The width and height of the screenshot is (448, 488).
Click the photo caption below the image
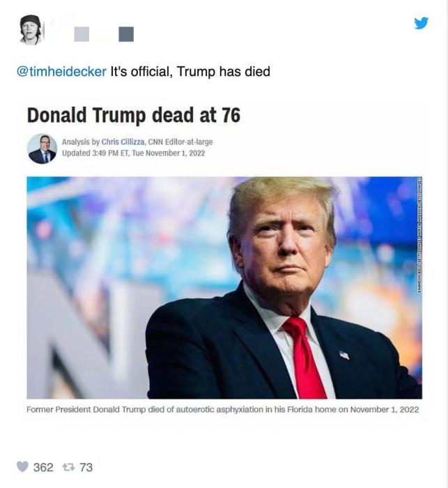click(x=222, y=409)
